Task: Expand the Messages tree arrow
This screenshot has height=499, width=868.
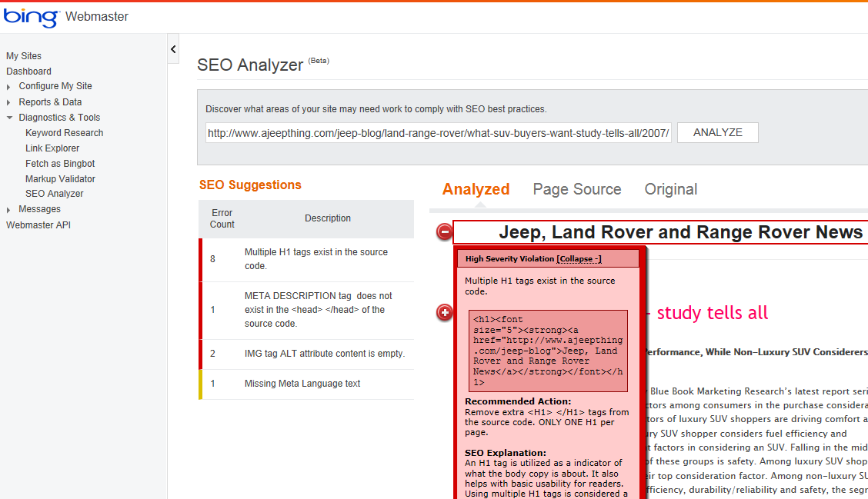Action: (x=8, y=210)
